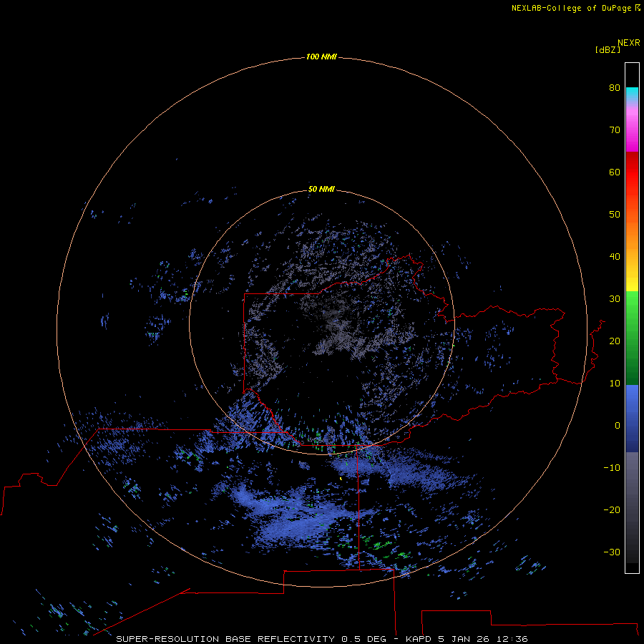Click the NEXLAB-College of DuPage text
This screenshot has width=644, height=644.
pos(571,8)
